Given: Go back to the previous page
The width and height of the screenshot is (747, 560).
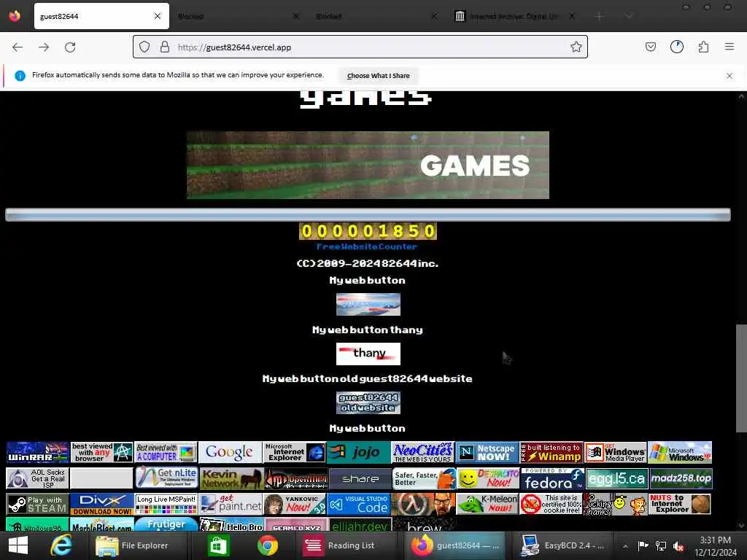Looking at the screenshot, I should (18, 47).
